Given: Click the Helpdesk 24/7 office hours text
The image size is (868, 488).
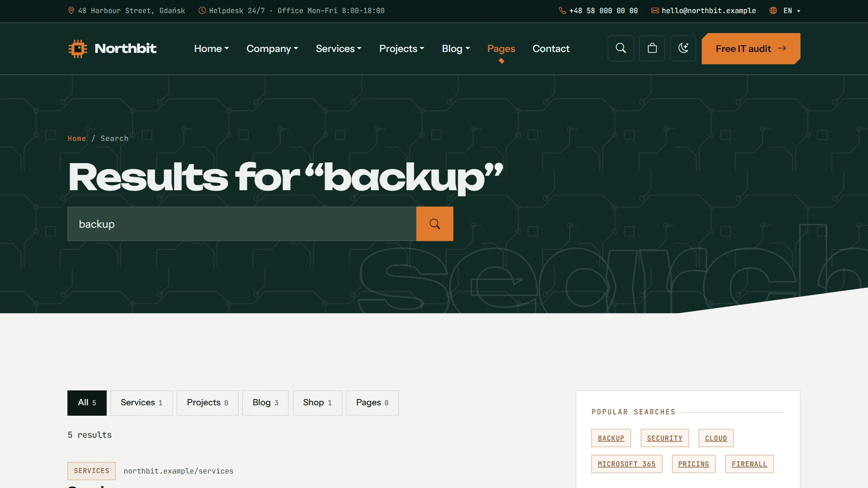Looking at the screenshot, I should 297,10.
